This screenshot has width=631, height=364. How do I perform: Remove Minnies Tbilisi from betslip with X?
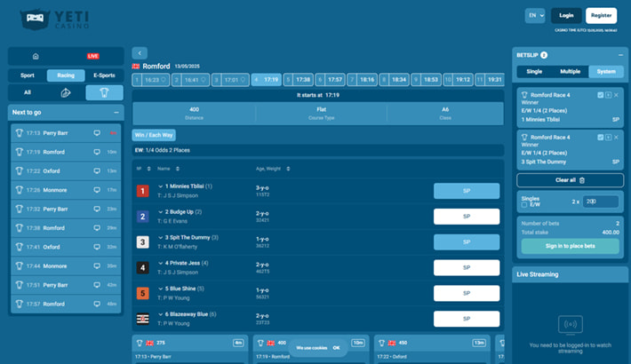point(616,95)
